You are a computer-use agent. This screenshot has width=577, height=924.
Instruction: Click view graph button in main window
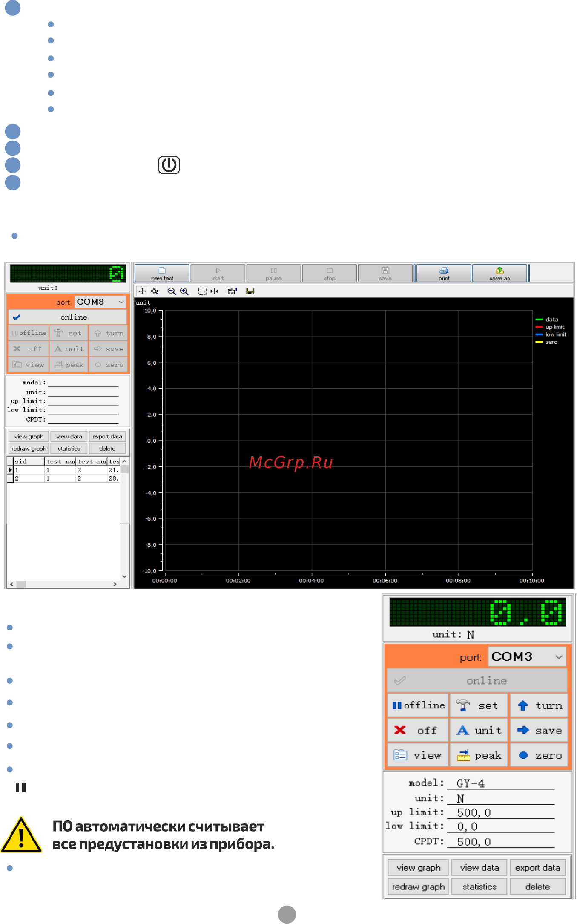[x=29, y=437]
